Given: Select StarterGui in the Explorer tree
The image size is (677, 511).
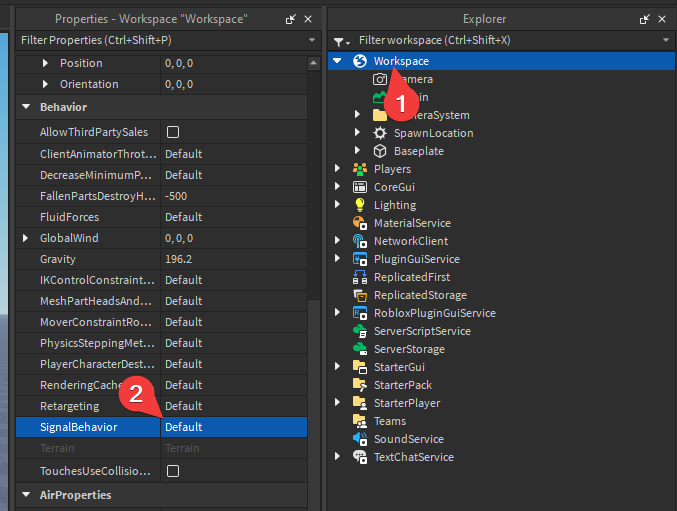Looking at the screenshot, I should 399,367.
